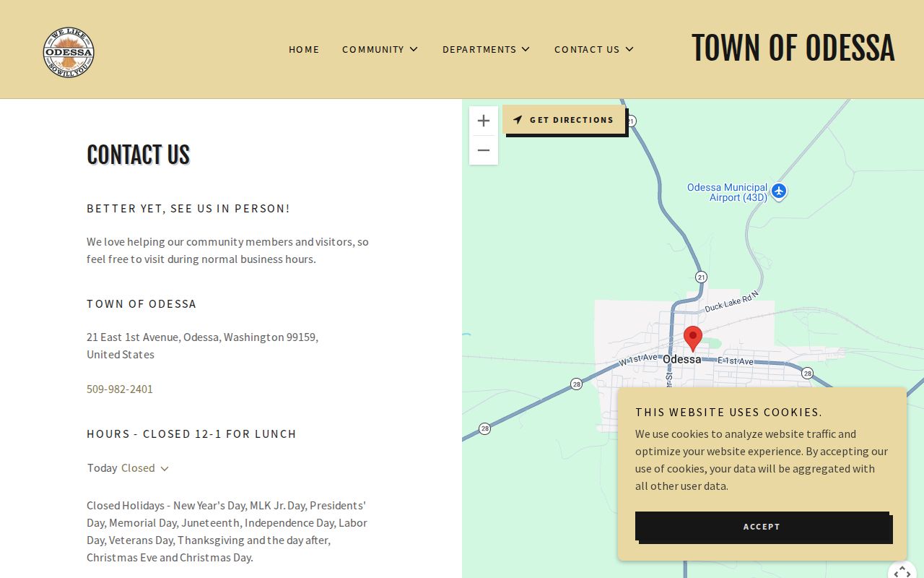
Task: Click the E 1st Ave street label
Action: pos(736,361)
